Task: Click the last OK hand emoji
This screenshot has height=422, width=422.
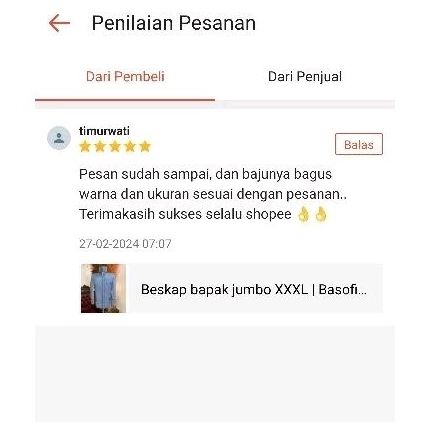Action: (321, 214)
